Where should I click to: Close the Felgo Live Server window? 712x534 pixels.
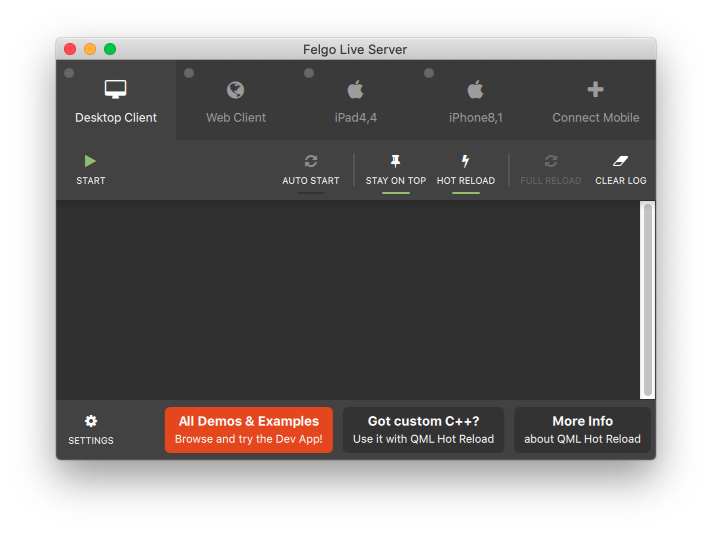pos(70,49)
